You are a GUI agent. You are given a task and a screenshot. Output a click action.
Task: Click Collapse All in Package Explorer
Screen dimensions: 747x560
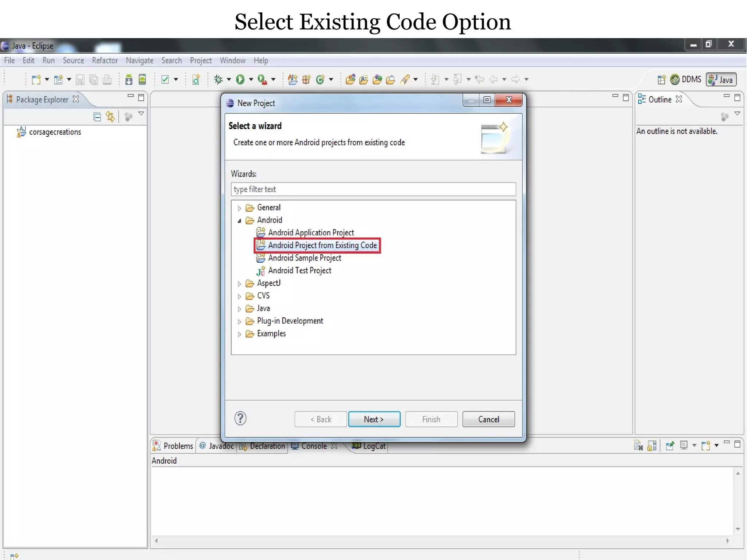97,117
